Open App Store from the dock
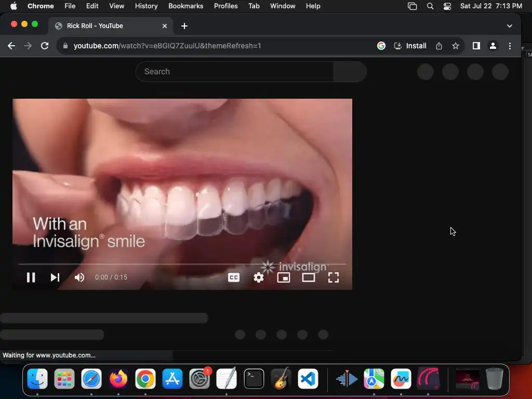This screenshot has height=399, width=532. (x=172, y=379)
